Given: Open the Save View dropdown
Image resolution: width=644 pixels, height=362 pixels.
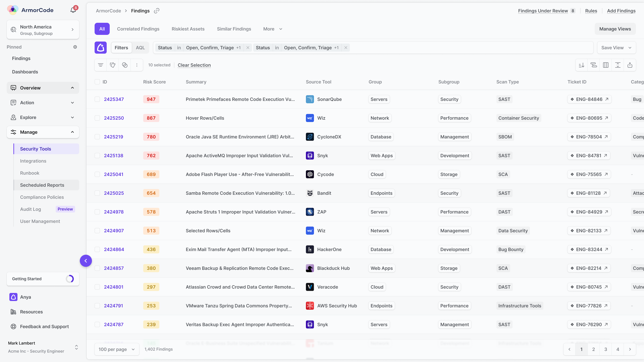Looking at the screenshot, I should pos(616,48).
